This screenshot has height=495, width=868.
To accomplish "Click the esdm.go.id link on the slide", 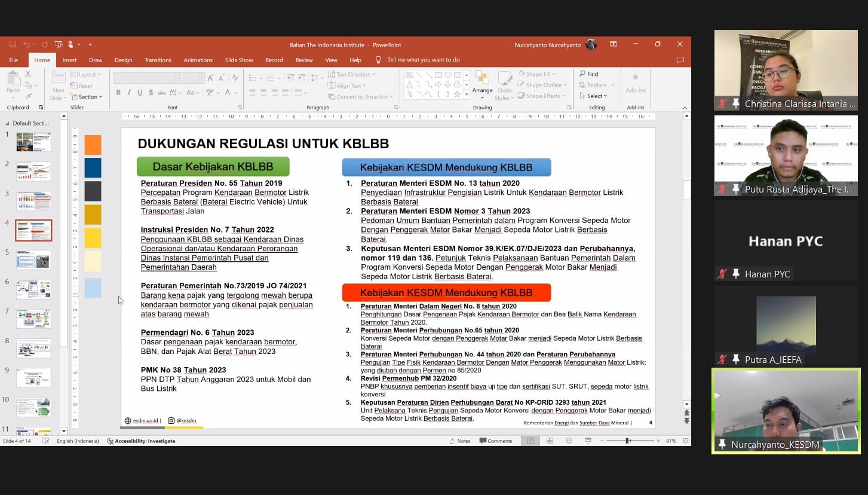I will coord(145,421).
